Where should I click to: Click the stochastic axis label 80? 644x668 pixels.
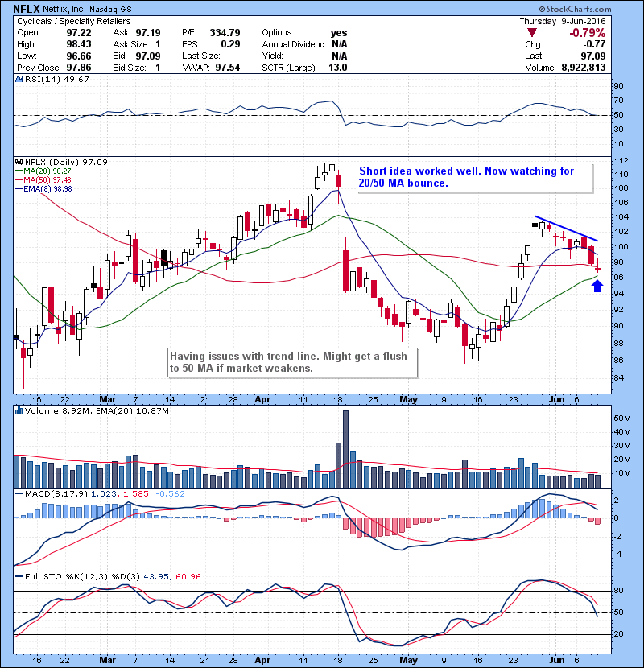(618, 591)
